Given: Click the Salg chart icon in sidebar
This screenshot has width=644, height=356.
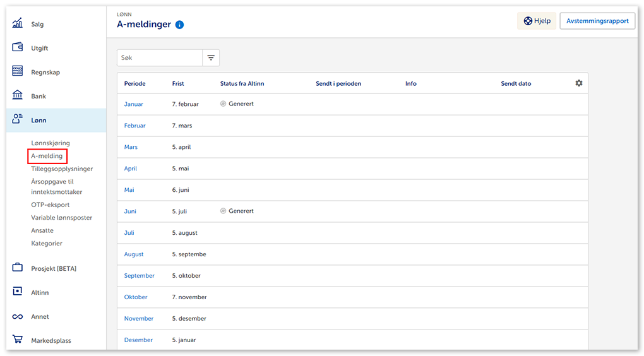Looking at the screenshot, I should coord(18,24).
